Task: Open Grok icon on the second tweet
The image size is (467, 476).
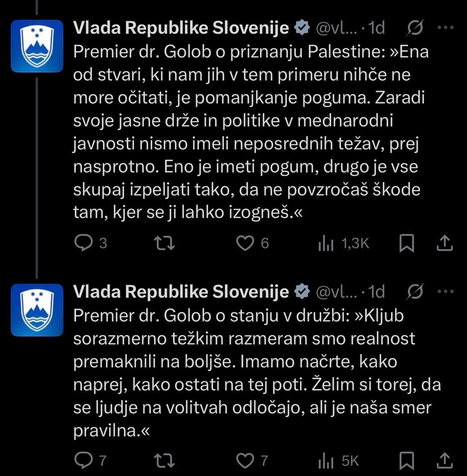Action: coord(416,293)
